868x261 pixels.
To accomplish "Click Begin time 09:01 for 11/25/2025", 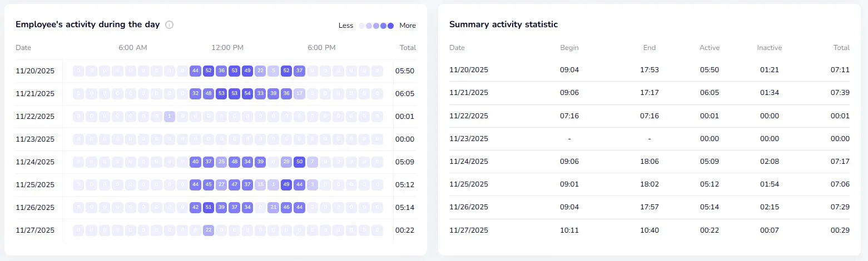I will pos(569,184).
